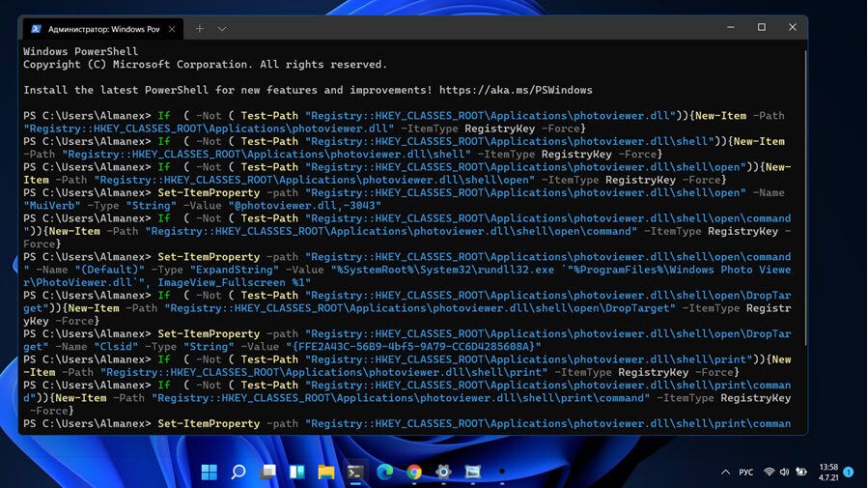Image resolution: width=868 pixels, height=488 pixels.
Task: Open the volume control in the tray
Action: click(784, 473)
